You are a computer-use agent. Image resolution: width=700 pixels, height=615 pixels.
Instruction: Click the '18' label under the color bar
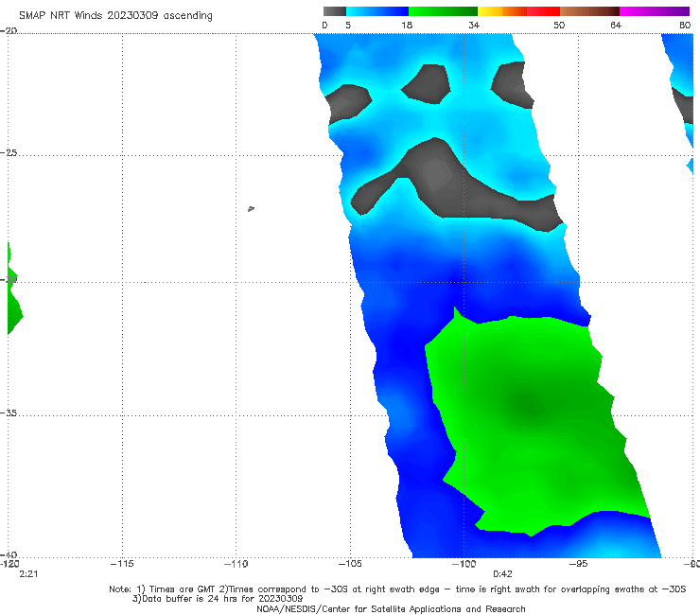click(x=407, y=25)
